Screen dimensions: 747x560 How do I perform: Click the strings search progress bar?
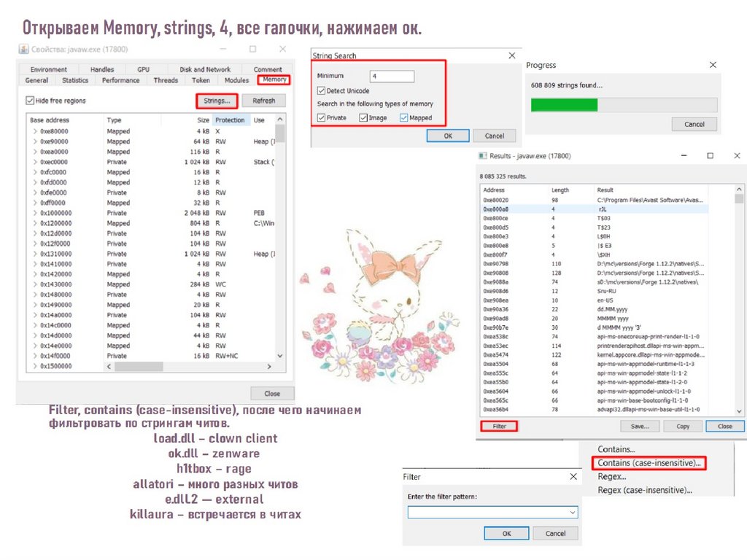pyautogui.click(x=623, y=105)
